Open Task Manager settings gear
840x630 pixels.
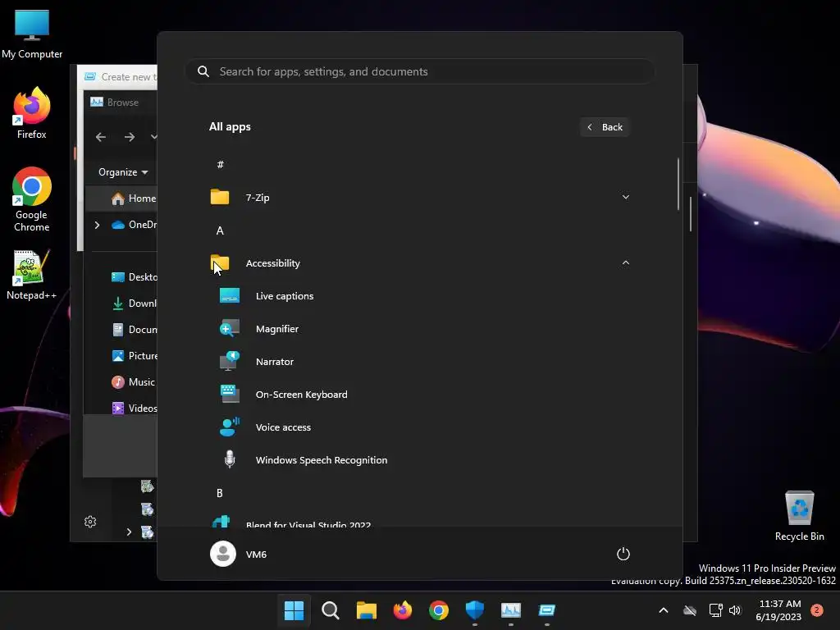(90, 522)
